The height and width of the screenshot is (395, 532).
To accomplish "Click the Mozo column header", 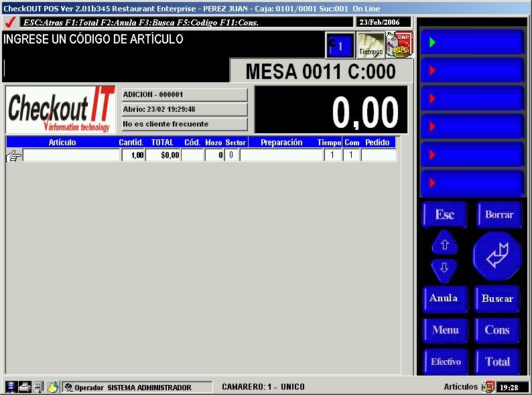I will (x=214, y=143).
